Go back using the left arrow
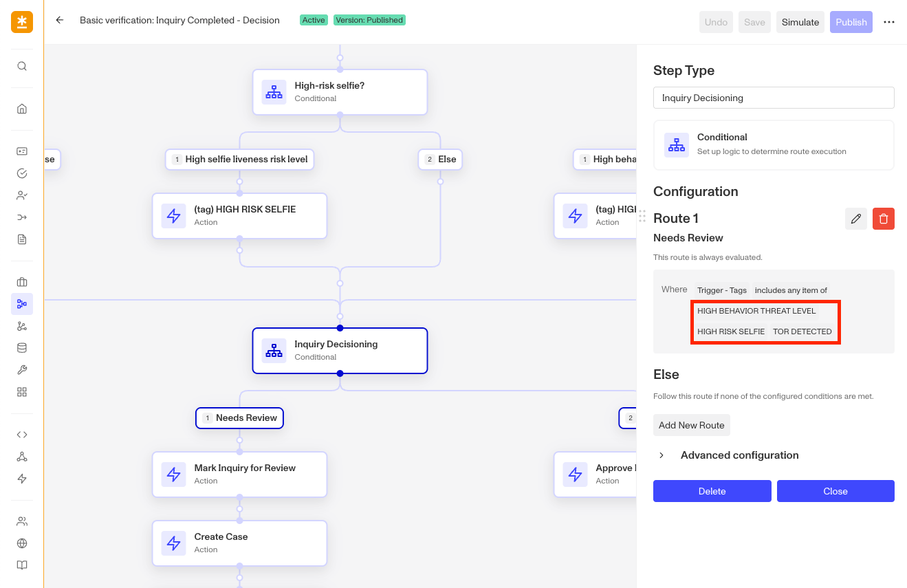The height and width of the screenshot is (588, 907). (x=60, y=21)
